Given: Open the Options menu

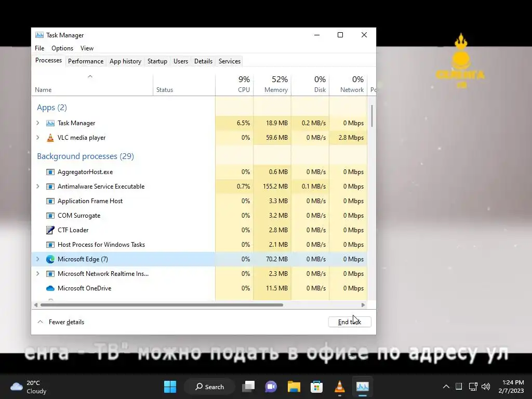Looking at the screenshot, I should [x=62, y=48].
